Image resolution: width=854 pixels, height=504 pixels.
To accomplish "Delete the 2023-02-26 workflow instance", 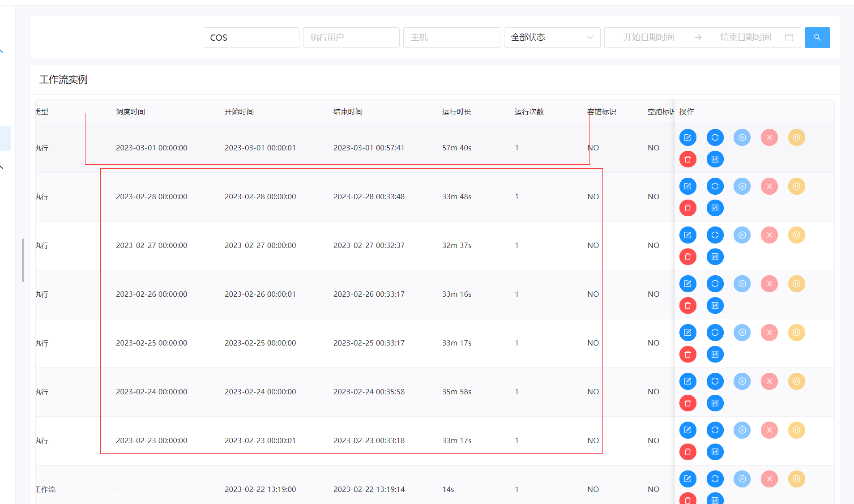I will [x=687, y=306].
